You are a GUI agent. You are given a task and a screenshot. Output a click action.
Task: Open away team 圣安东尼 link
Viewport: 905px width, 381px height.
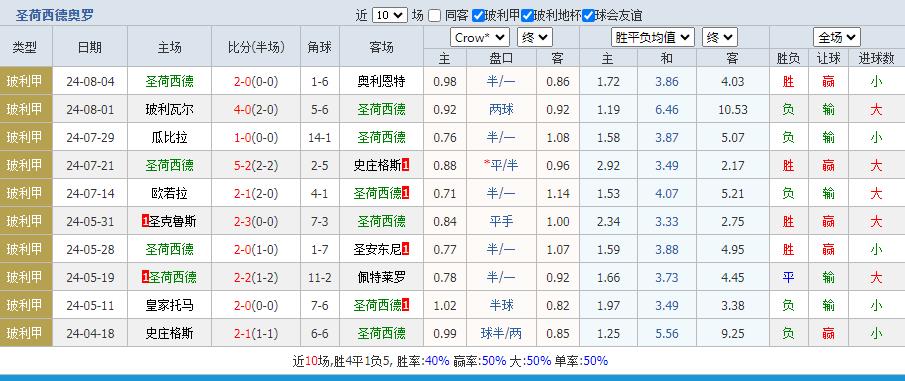[x=377, y=249]
